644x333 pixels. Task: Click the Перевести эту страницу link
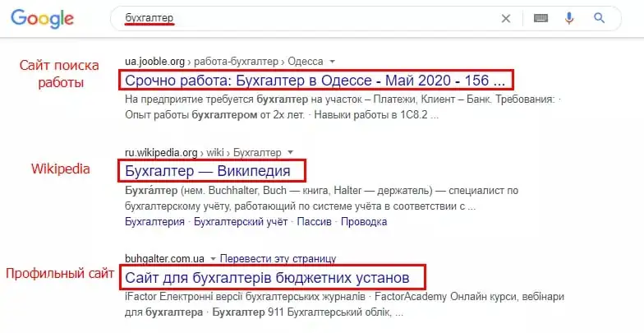coord(278,259)
